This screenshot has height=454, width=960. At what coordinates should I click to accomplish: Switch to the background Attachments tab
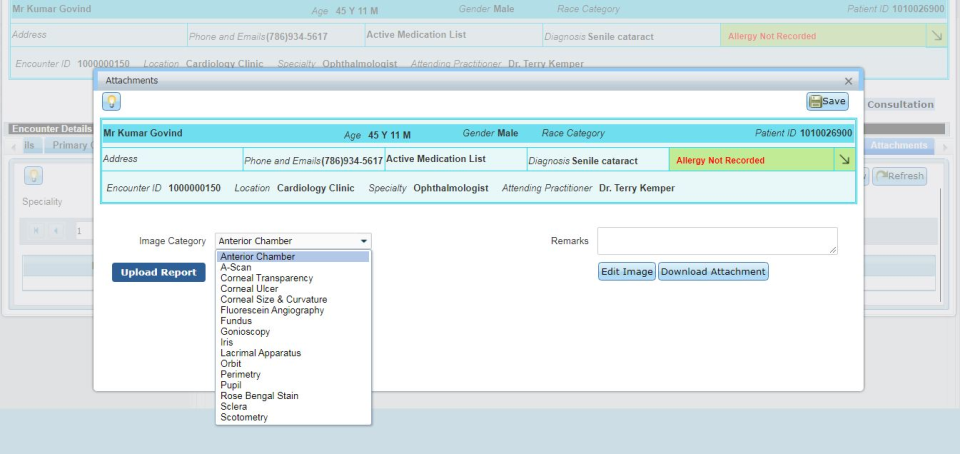pos(899,146)
